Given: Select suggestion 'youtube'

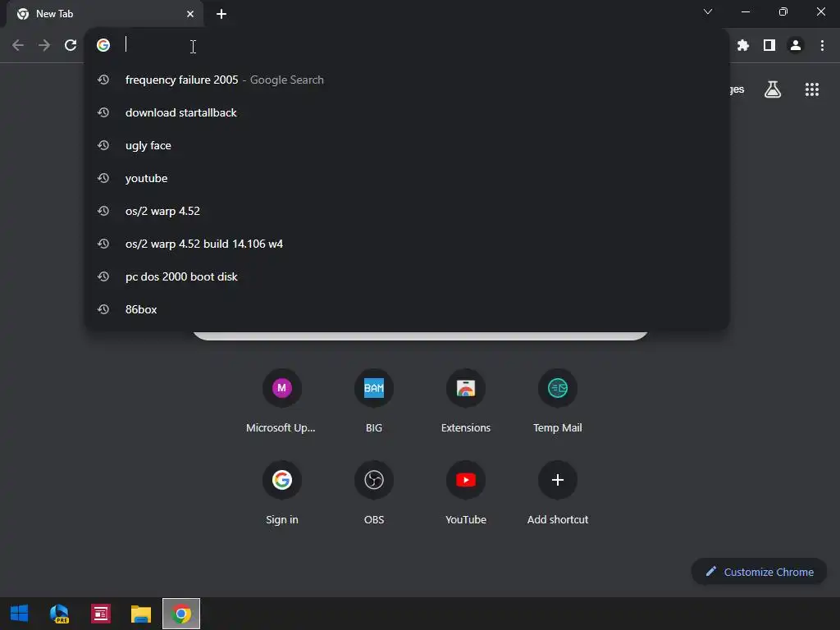Looking at the screenshot, I should [x=407, y=178].
